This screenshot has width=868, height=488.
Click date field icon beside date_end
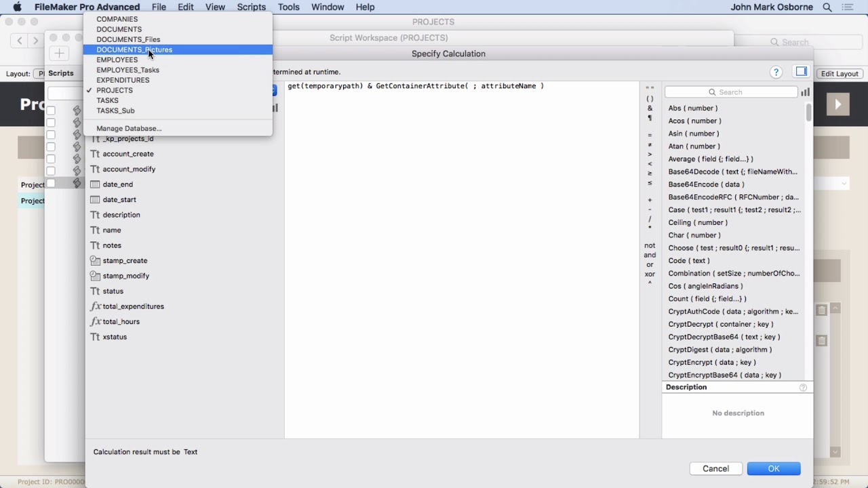pos(96,184)
